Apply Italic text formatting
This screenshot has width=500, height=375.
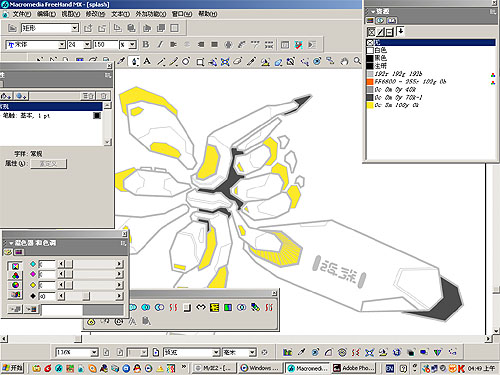(x=160, y=44)
